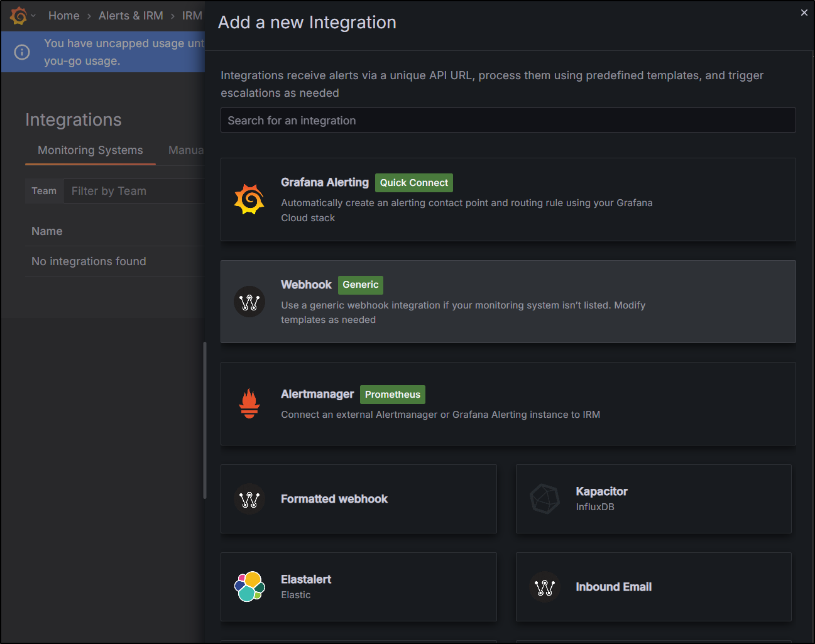Screen dimensions: 815x644
Task: Switch to the Monitoring Systems tab
Action: 90,150
